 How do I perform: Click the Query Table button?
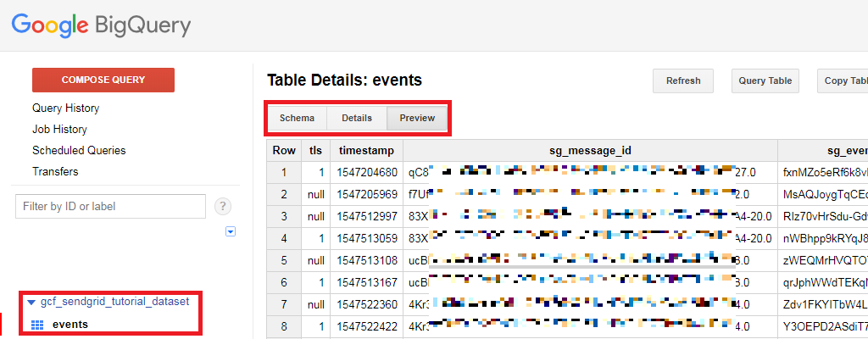pos(765,81)
